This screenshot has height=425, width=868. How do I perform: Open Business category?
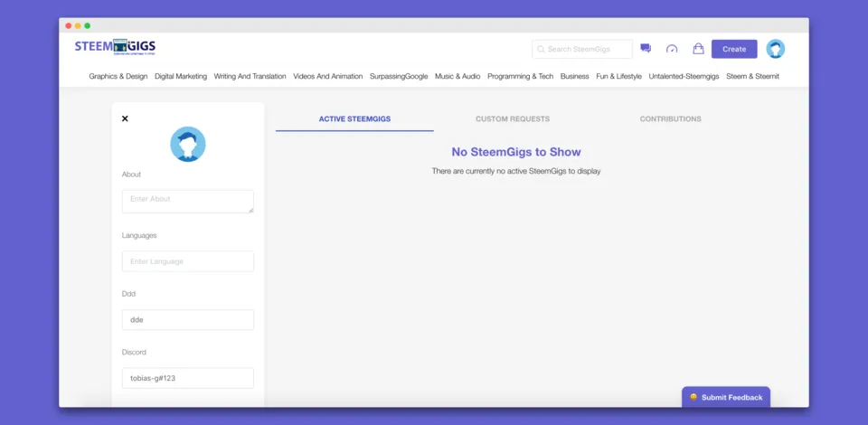point(575,76)
